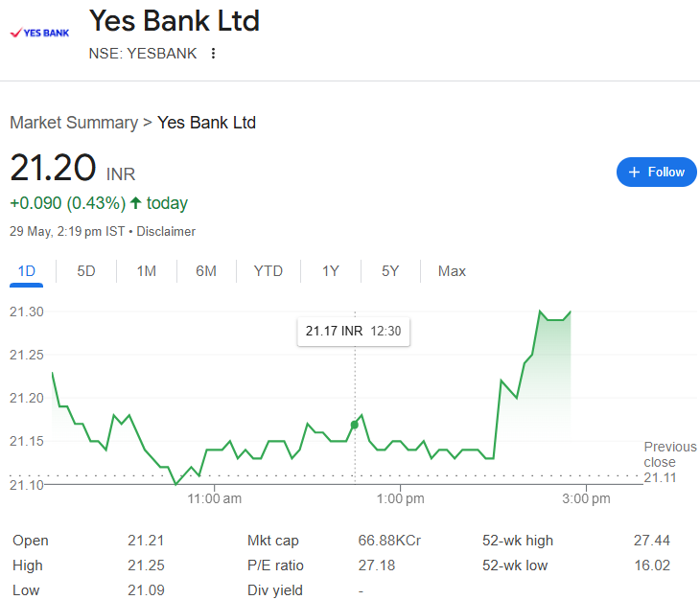Click the green up arrow next to today

click(x=136, y=203)
